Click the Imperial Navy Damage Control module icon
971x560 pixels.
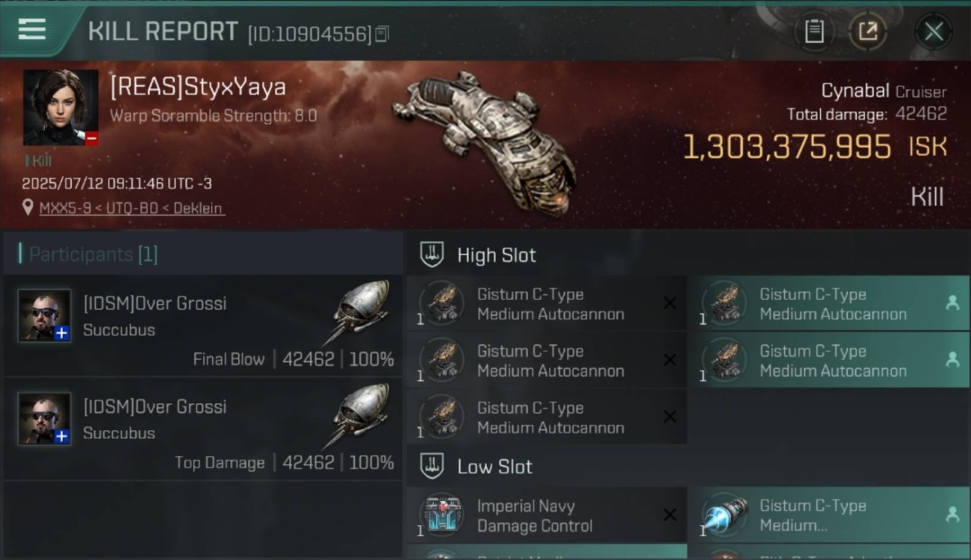441,515
